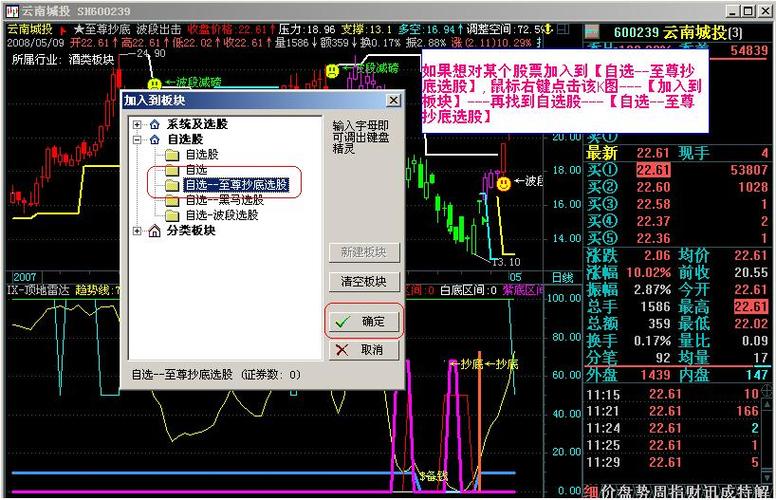The width and height of the screenshot is (776, 500).
Task: Click the yellow smiley marker at 18.00 level
Action: tap(504, 184)
